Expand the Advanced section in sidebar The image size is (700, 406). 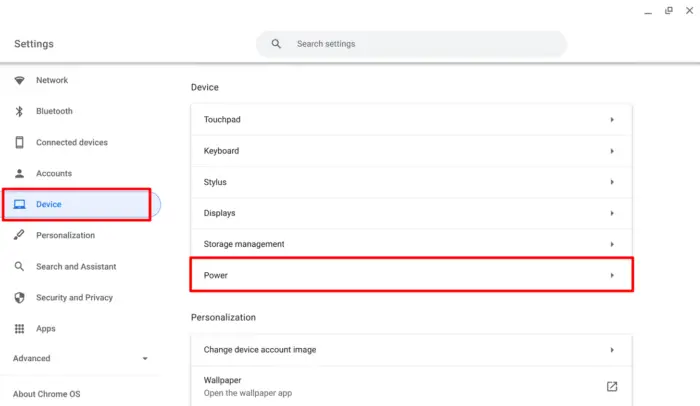[80, 358]
